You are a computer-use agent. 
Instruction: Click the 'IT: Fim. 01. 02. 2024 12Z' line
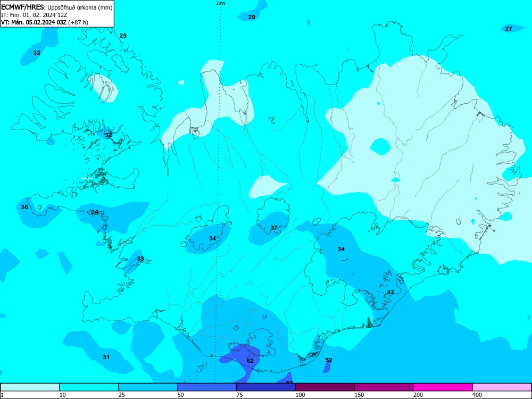point(34,15)
